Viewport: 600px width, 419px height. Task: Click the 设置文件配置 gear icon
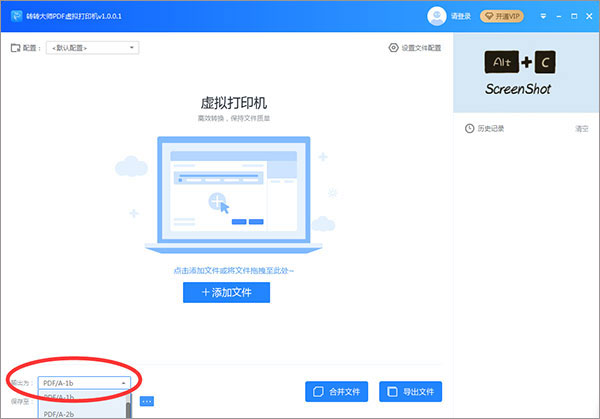(x=393, y=47)
